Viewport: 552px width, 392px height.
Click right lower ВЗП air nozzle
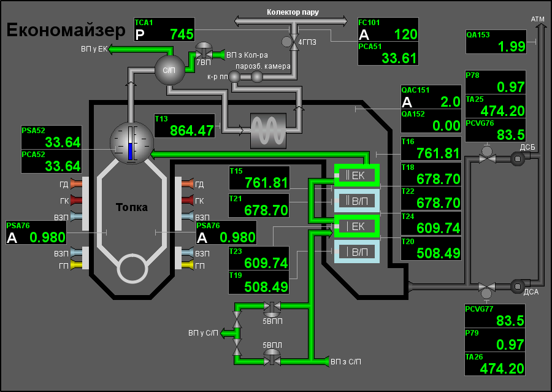click(x=187, y=252)
